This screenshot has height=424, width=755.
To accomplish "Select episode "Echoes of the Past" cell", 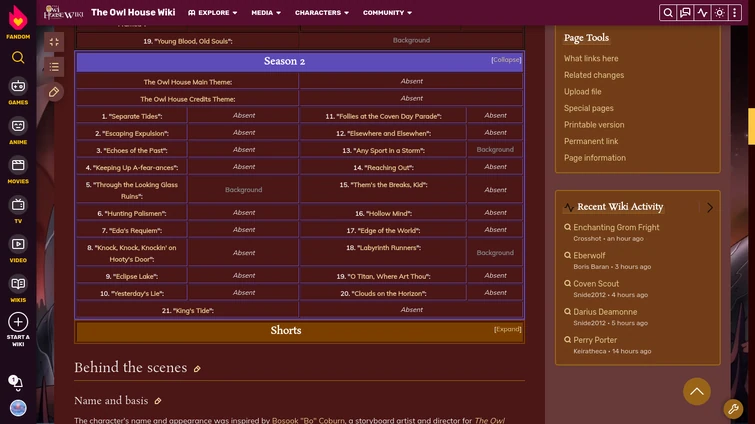I will click(x=131, y=150).
